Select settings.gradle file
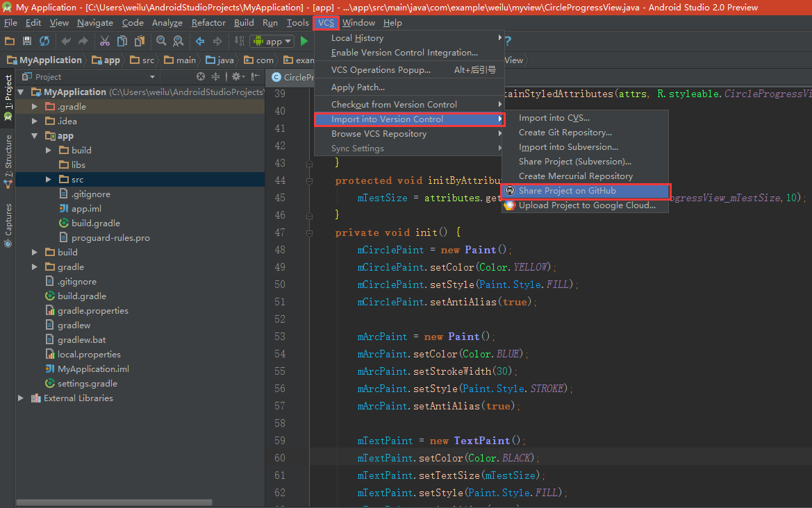The width and height of the screenshot is (812, 508). 81,384
